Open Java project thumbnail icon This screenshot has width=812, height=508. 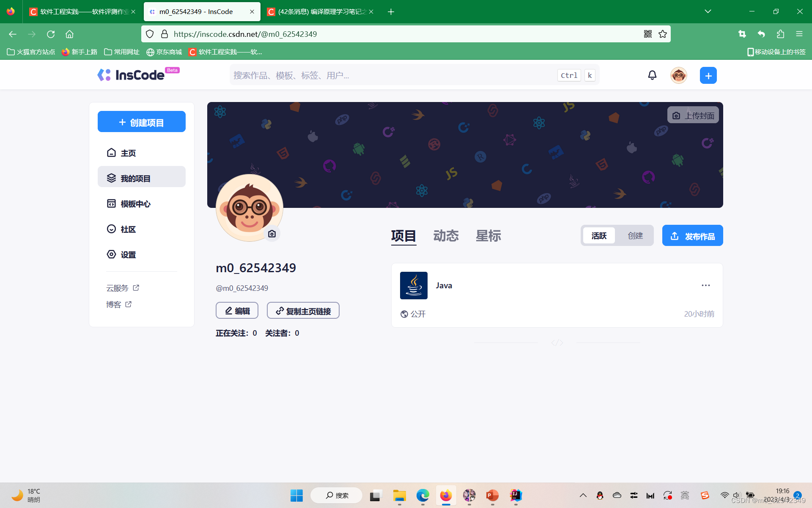coord(414,285)
